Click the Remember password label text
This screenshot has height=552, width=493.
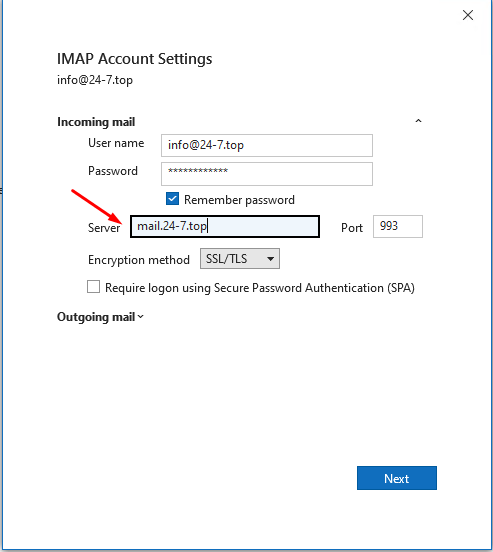coord(239,200)
